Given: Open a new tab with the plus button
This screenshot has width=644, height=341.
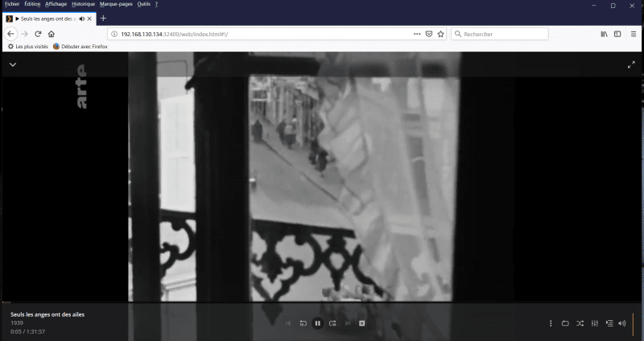Looking at the screenshot, I should 103,18.
